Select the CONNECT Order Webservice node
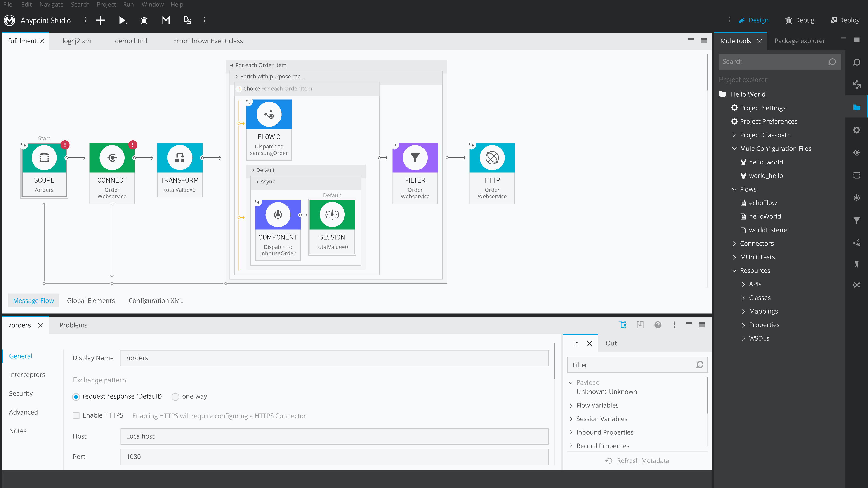Screen dimensions: 868x488 coord(112,174)
